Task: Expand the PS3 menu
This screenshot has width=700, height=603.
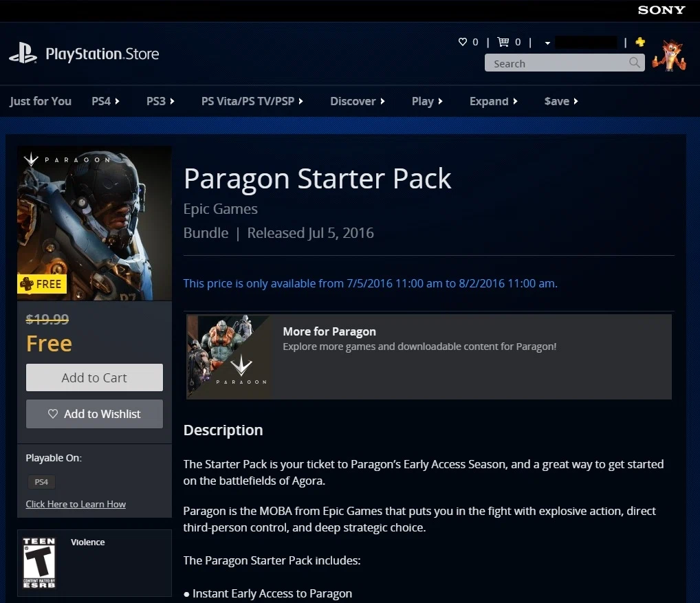Action: coord(160,101)
